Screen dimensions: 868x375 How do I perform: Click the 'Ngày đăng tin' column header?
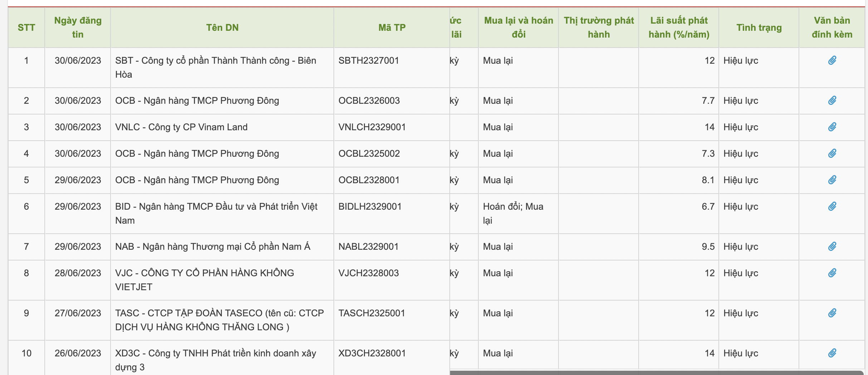click(x=78, y=28)
